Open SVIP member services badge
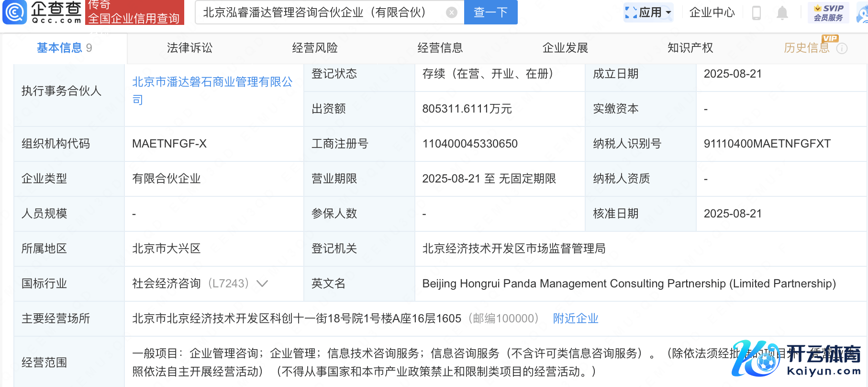The image size is (868, 387). (828, 12)
